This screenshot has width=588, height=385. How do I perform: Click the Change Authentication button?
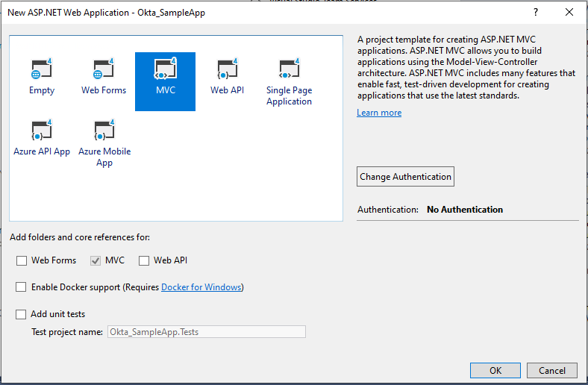(x=405, y=177)
